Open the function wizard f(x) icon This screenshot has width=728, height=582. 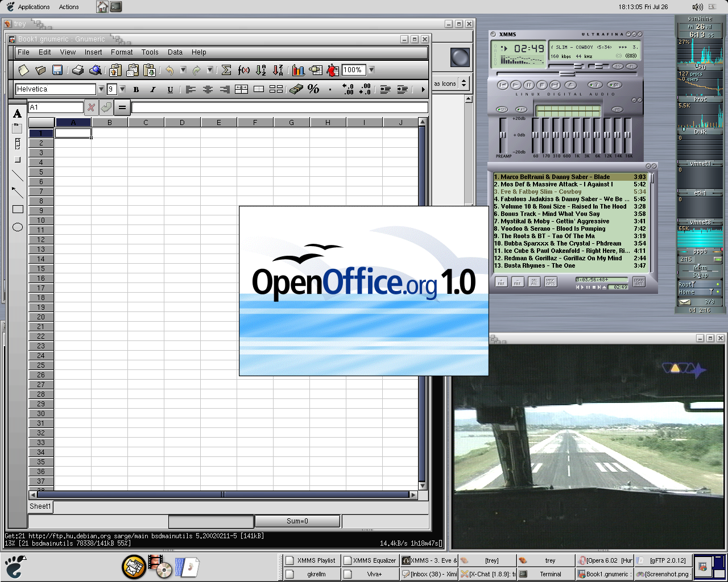243,70
